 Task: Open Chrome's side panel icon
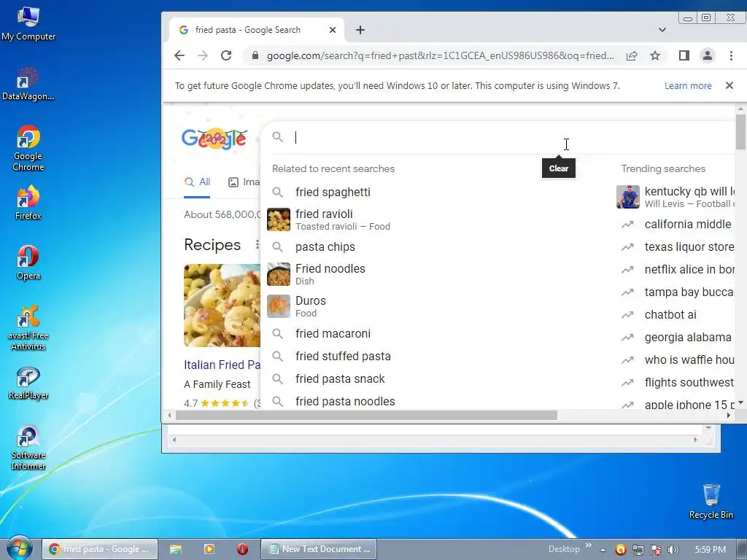684,55
